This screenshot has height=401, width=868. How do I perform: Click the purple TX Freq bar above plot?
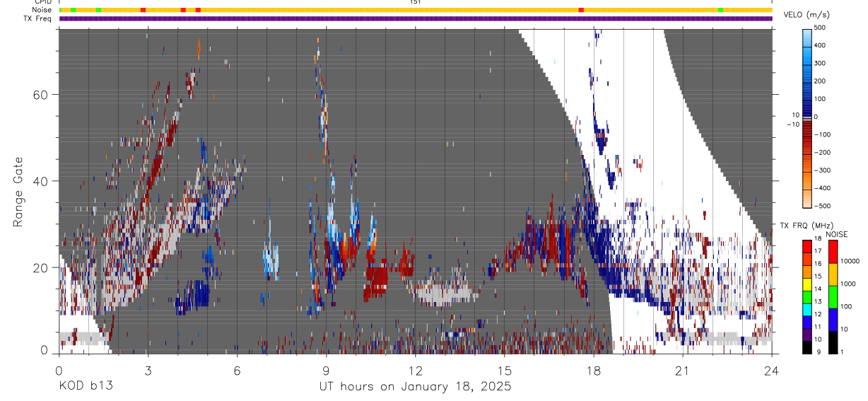416,18
